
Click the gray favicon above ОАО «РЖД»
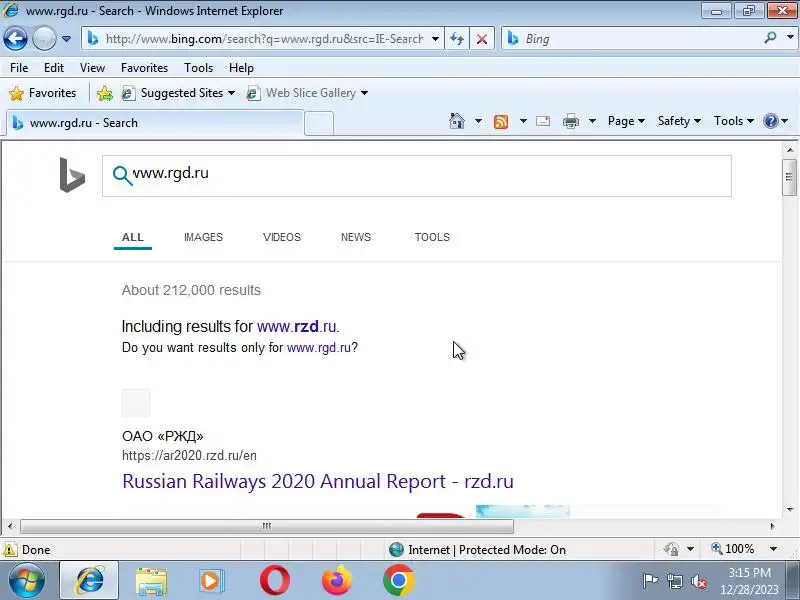point(136,403)
